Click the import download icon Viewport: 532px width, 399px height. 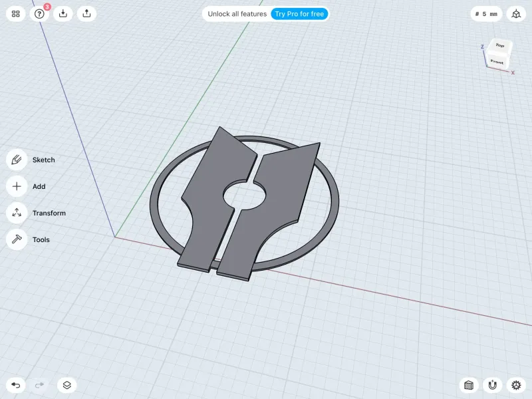pyautogui.click(x=63, y=14)
